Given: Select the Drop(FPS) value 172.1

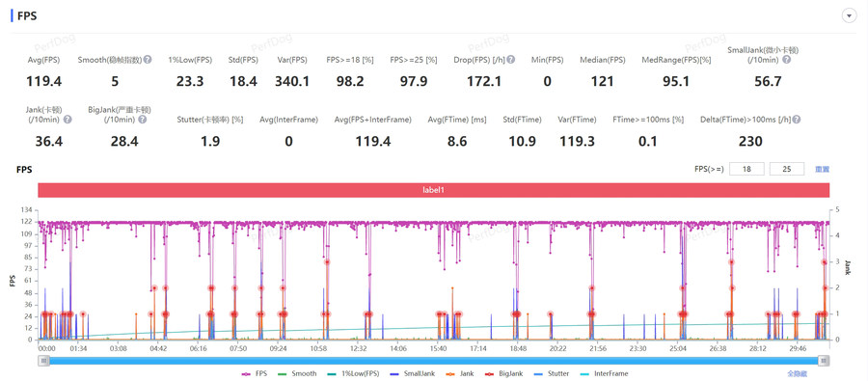Looking at the screenshot, I should pos(484,82).
